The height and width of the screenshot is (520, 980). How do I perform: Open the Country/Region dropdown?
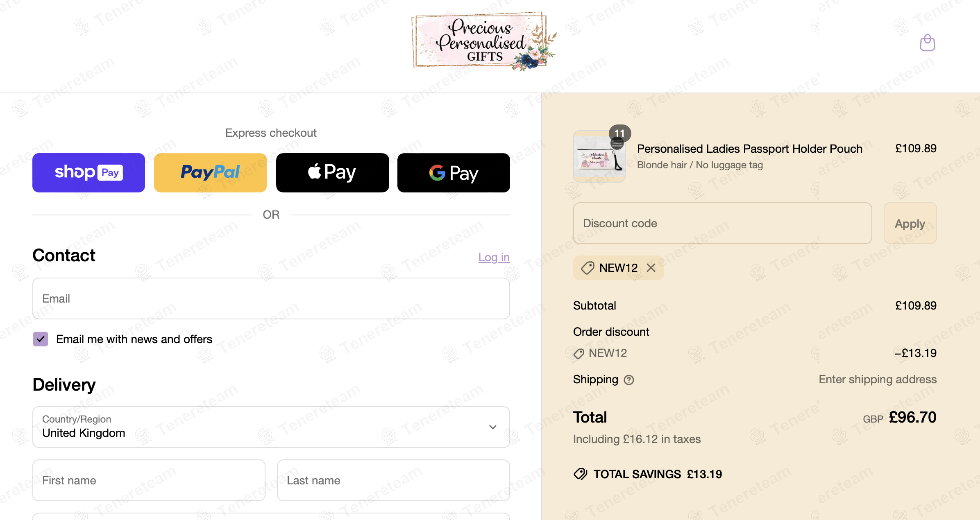point(271,427)
